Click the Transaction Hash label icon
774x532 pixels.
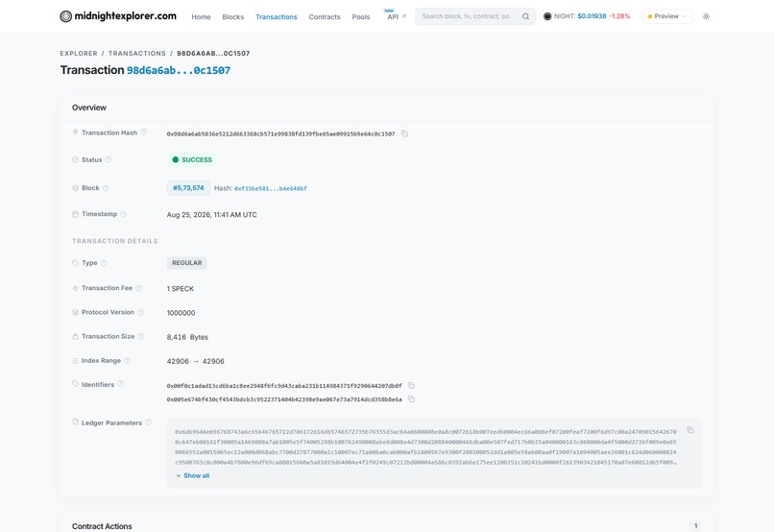click(75, 133)
